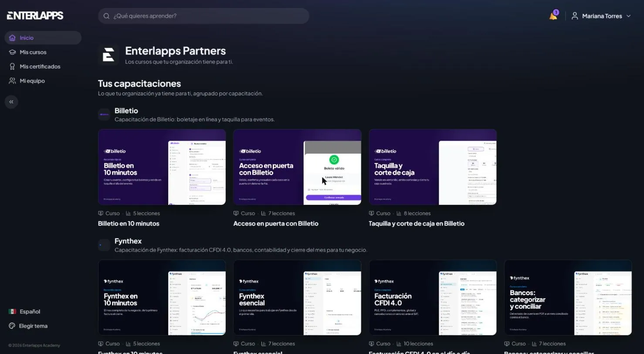Click the Billetio section heading
Viewport: 644px width, 354px height.
tap(126, 111)
